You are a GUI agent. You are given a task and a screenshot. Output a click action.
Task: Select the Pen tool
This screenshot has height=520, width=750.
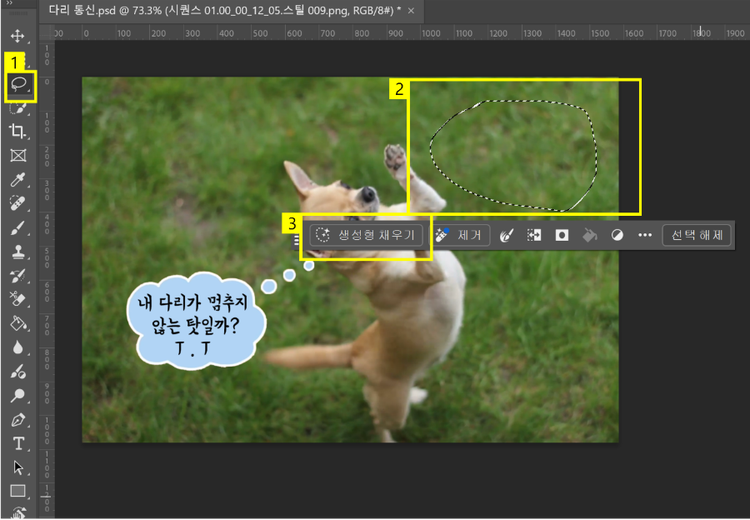(x=18, y=420)
